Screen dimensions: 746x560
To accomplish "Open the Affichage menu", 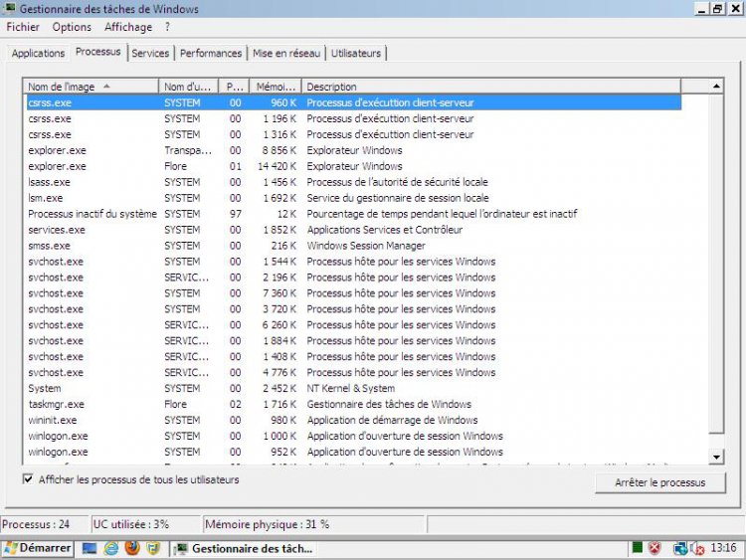I will point(128,27).
